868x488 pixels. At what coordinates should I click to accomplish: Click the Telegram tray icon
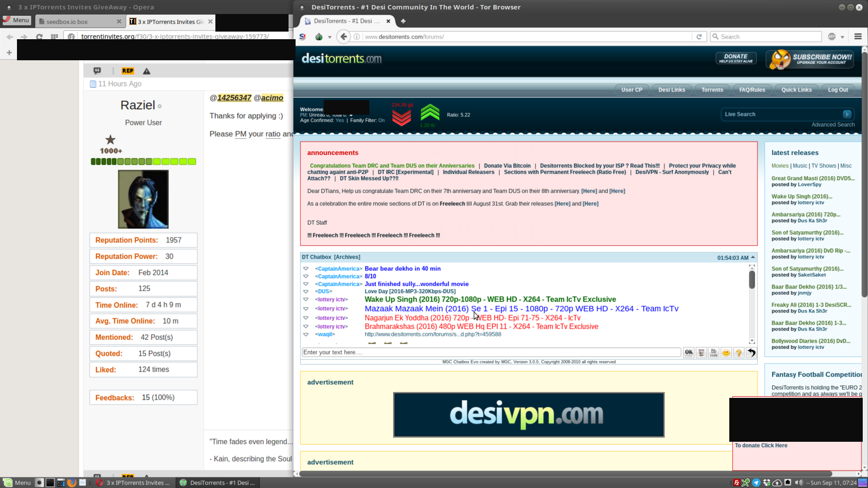756,483
